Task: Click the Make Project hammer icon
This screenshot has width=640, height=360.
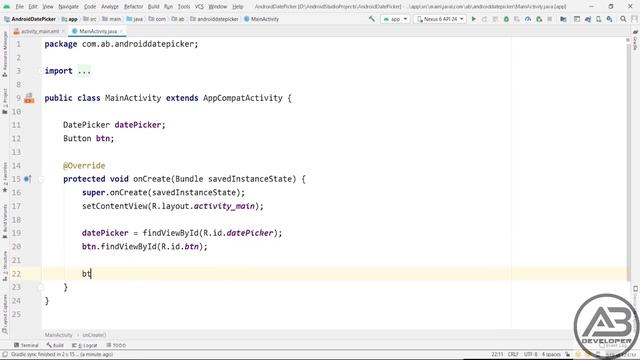Action: click(371, 19)
